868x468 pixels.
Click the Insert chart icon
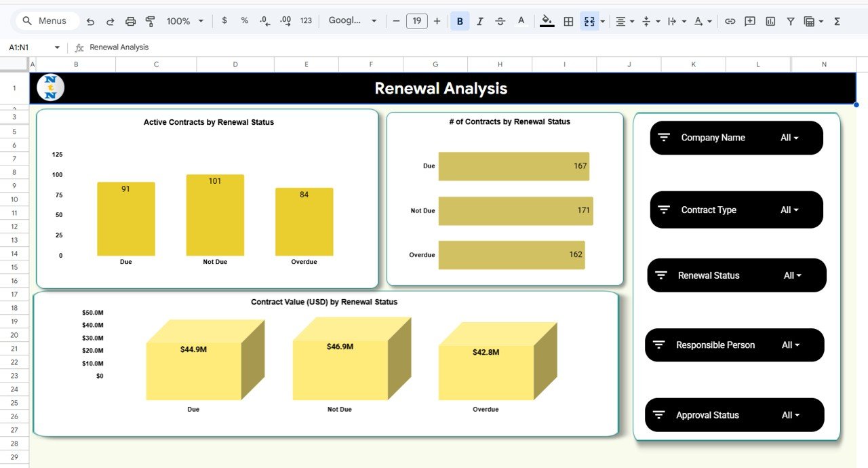point(770,21)
